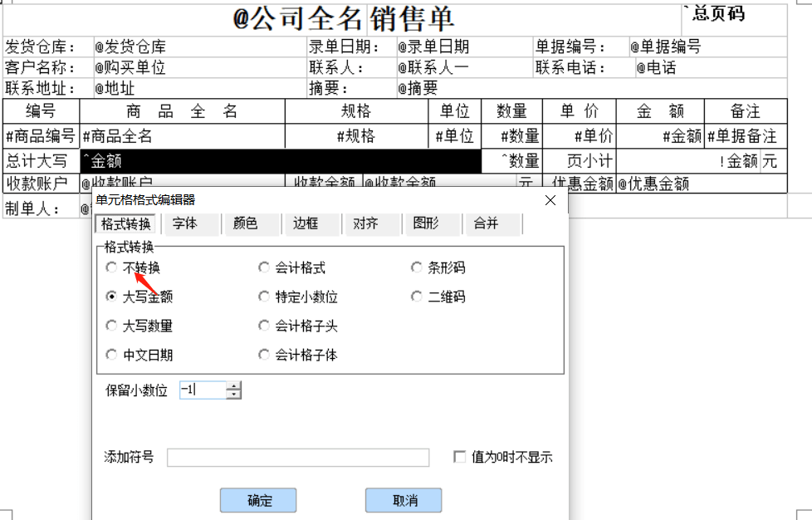Select the #单价 cell
This screenshot has width=812, height=520.
pos(580,136)
